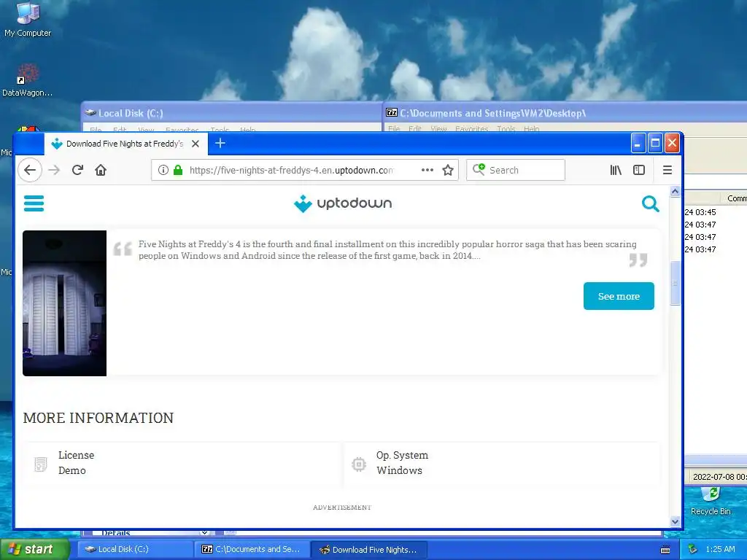Click the 7-Zip Desktop window title bar
Image resolution: width=747 pixels, height=560 pixels.
[565, 113]
